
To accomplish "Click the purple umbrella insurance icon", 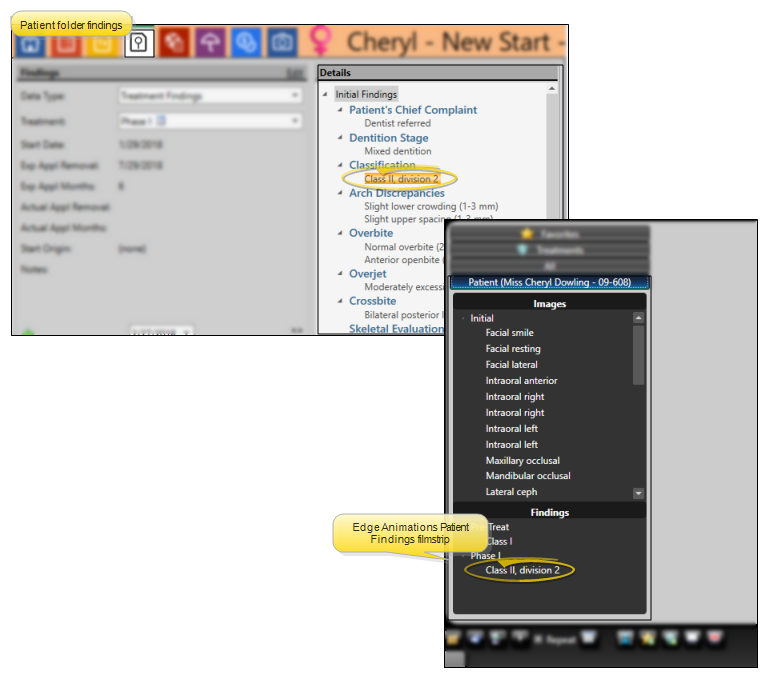I will tap(210, 42).
